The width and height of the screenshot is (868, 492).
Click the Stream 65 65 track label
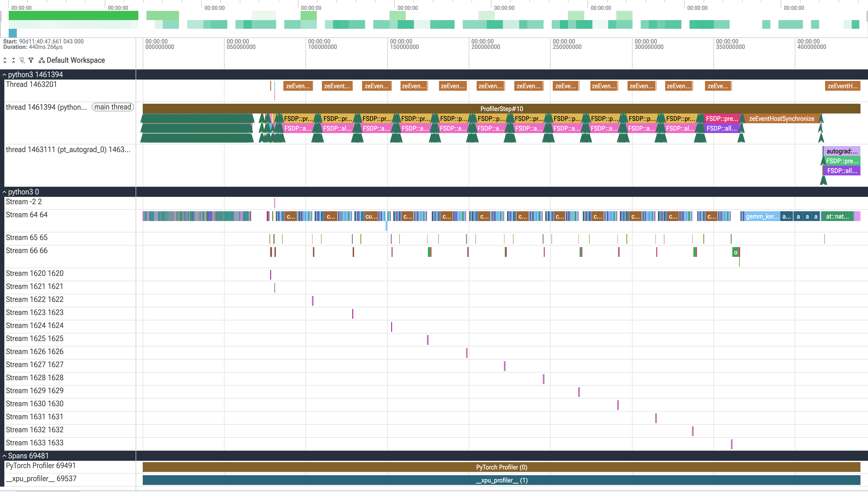(27, 238)
